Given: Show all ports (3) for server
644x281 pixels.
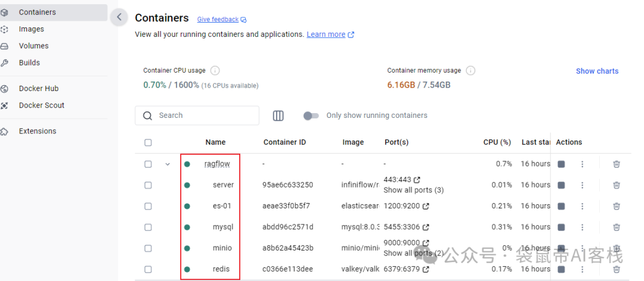Looking at the screenshot, I should [x=414, y=191].
